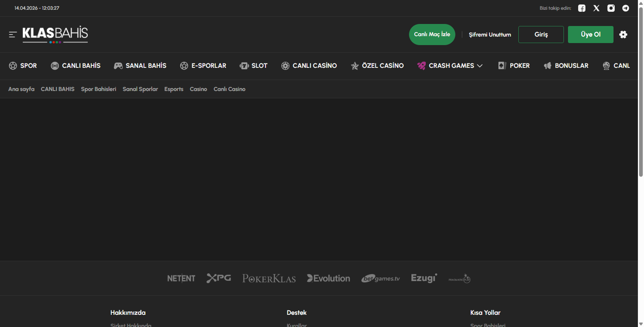
Task: Go to Spor Bahisleri sub-navigation link
Action: click(x=98, y=89)
